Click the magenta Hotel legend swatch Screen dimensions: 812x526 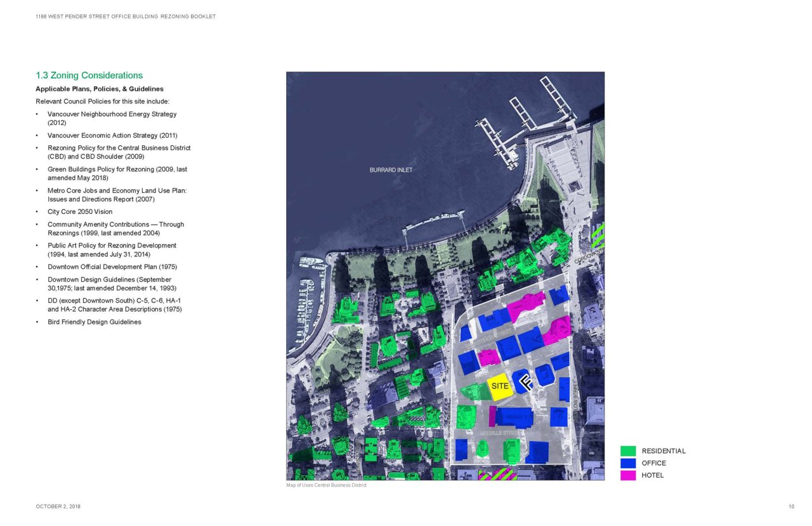(628, 475)
